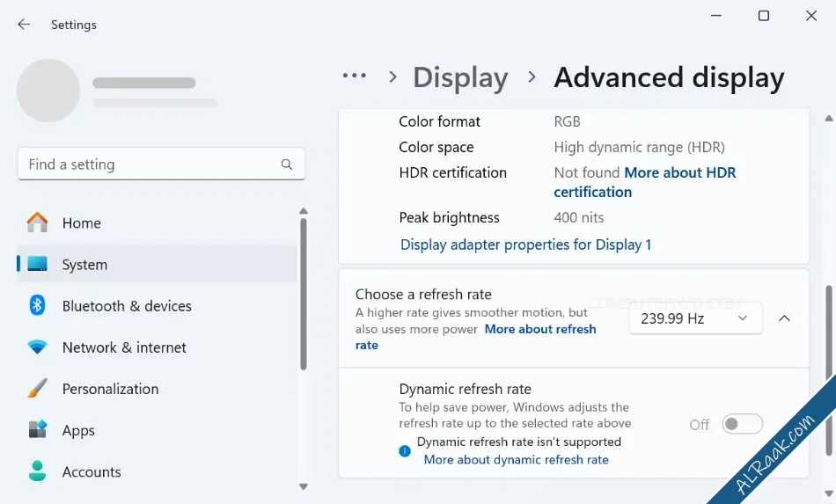
Task: Click the 400 nits peak brightness value
Action: [578, 217]
